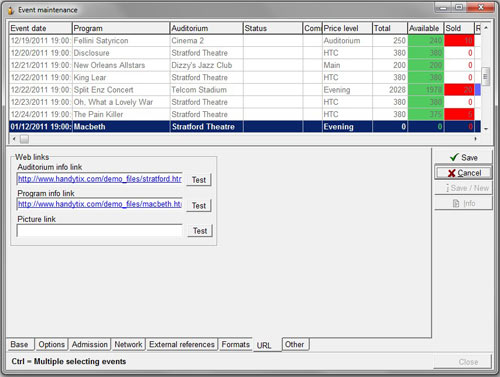
Task: Click the horizontal scrollbar right arrow
Action: coord(476,139)
